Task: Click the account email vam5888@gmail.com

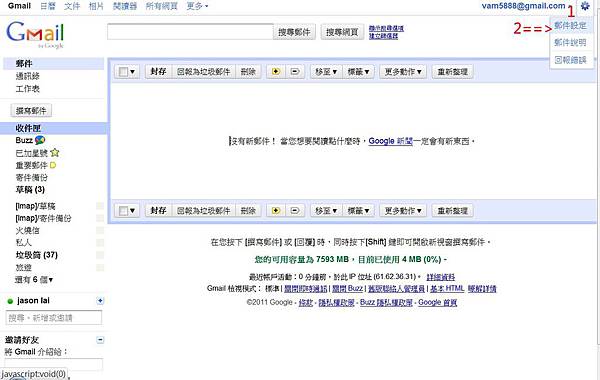Action: point(523,6)
